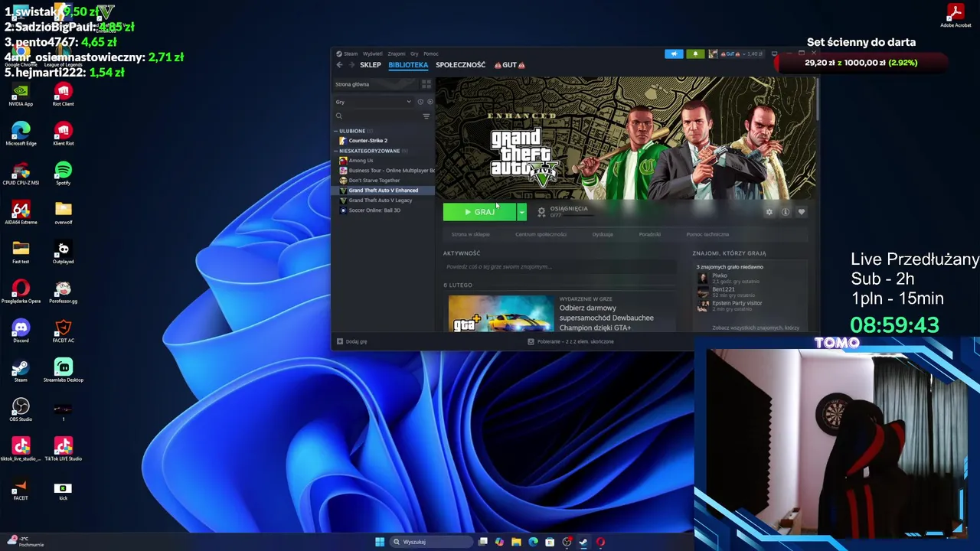
Task: Click the library search field
Action: pyautogui.click(x=377, y=116)
